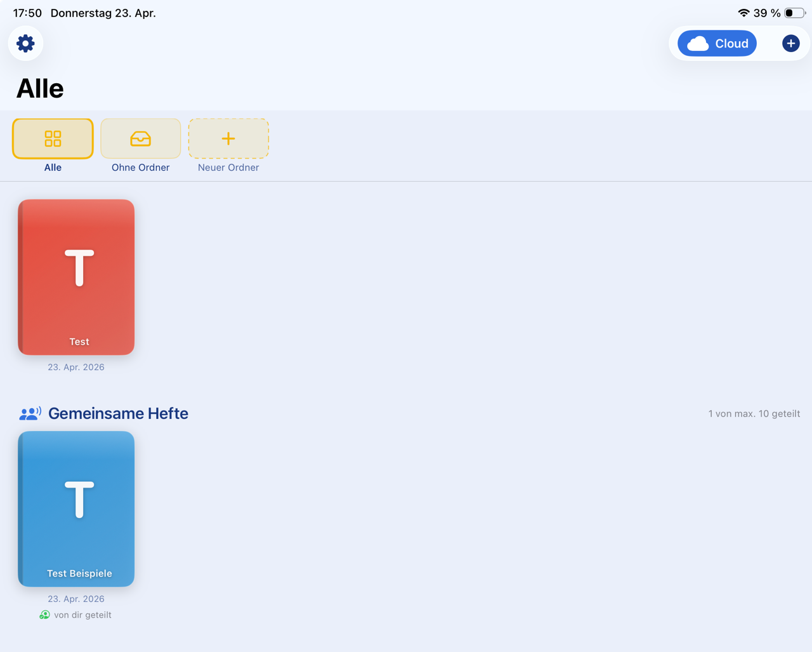Click the shared people icon beside Gemeinsame Hefte
This screenshot has height=652, width=812.
pos(30,414)
